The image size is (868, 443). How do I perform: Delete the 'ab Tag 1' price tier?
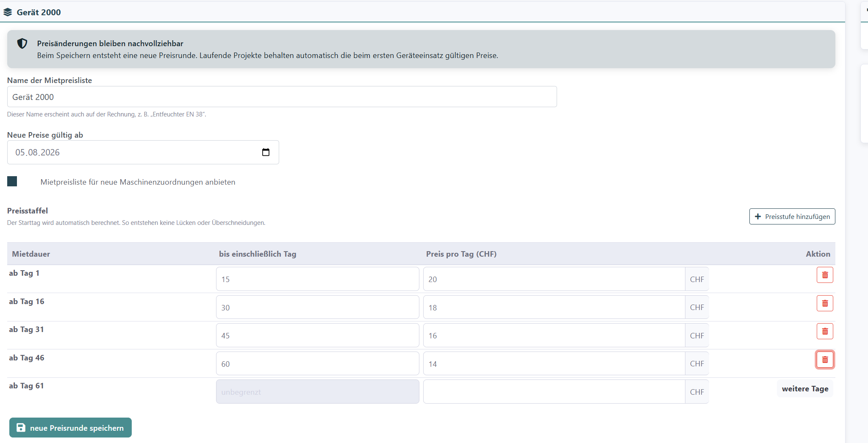pyautogui.click(x=825, y=275)
